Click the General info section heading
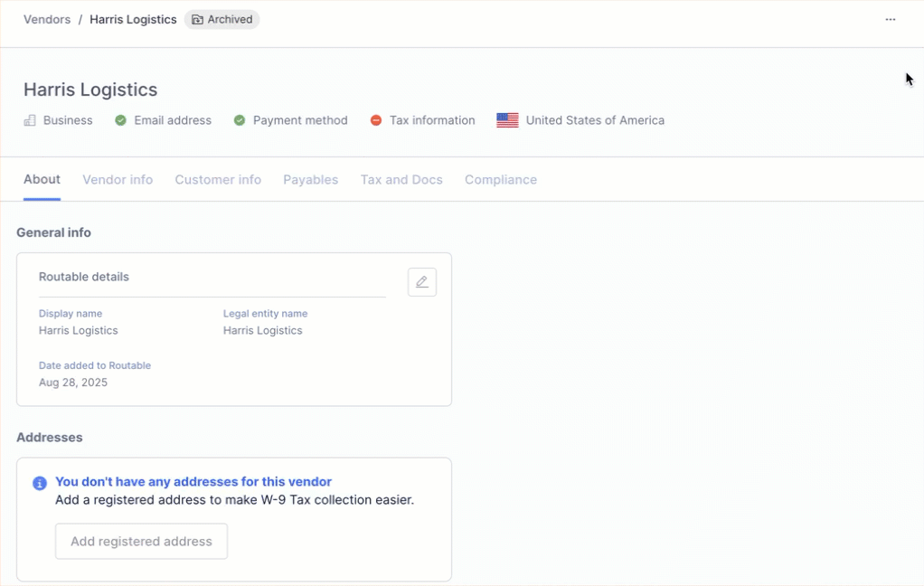The height and width of the screenshot is (586, 924). 53,232
